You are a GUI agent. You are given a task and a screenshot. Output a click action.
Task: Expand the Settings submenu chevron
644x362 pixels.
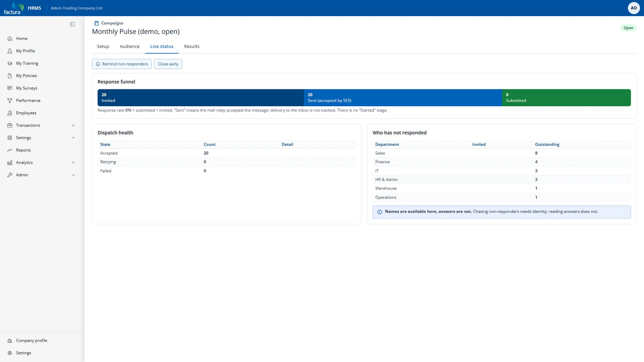click(73, 138)
